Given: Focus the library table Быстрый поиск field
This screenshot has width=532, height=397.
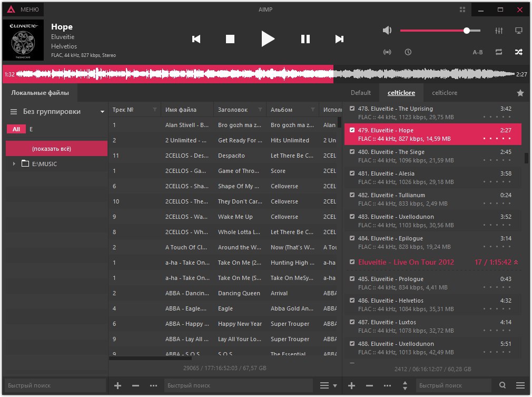Looking at the screenshot, I should pos(239,386).
